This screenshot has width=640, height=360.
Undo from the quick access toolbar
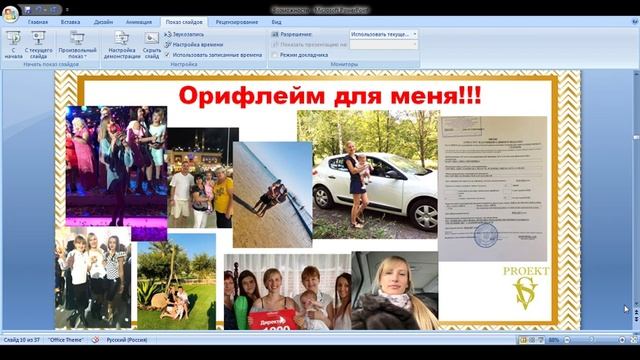(x=40, y=9)
